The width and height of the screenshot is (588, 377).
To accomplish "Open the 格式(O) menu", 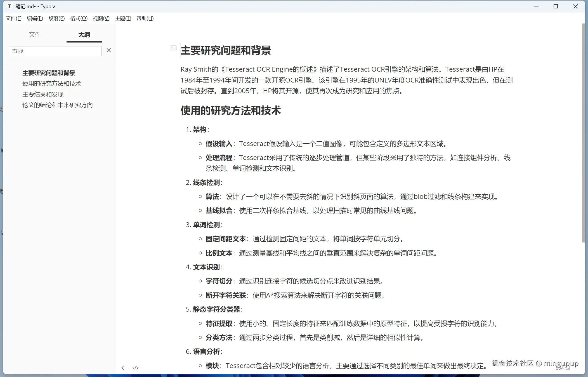I will (x=78, y=18).
